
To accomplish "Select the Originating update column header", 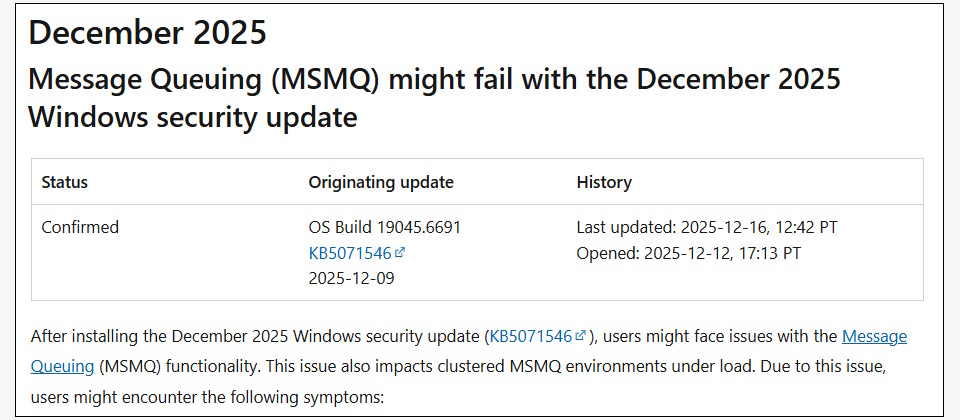I will pyautogui.click(x=381, y=182).
